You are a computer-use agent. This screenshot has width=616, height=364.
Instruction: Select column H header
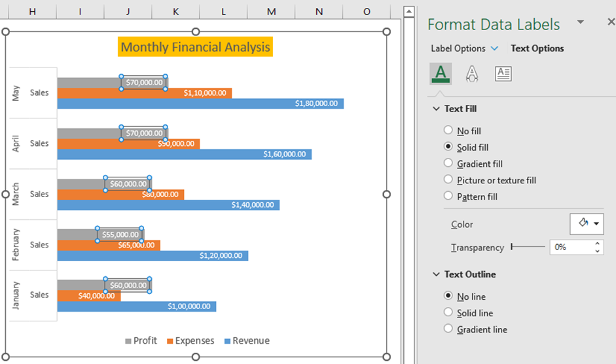32,11
